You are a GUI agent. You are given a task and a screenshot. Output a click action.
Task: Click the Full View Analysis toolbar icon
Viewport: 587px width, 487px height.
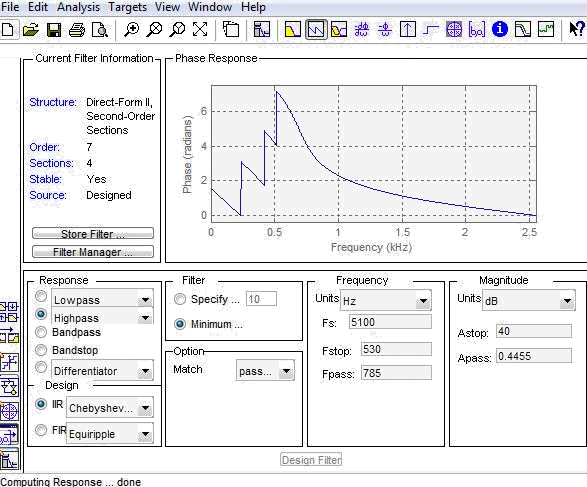click(x=231, y=29)
